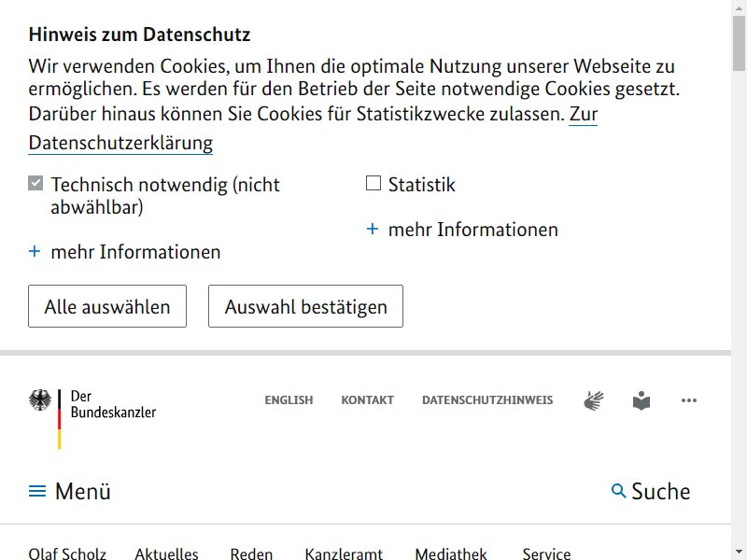Open the Aktuelles navigation item

tap(166, 553)
